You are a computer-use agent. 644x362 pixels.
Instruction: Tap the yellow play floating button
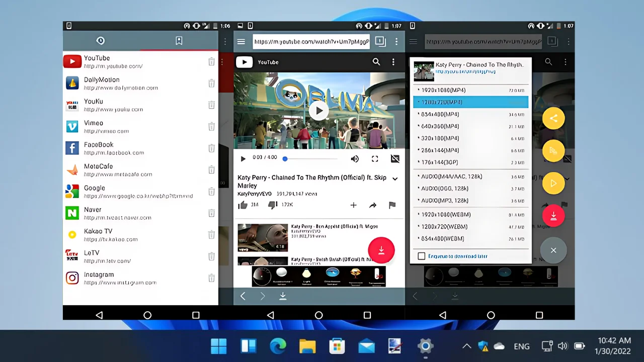point(553,184)
